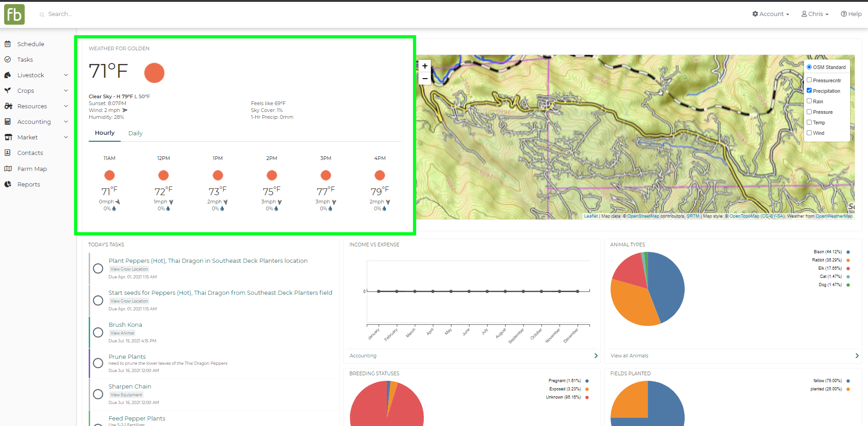Click the 11AM sun forecast icon
The image size is (868, 426).
tap(109, 175)
